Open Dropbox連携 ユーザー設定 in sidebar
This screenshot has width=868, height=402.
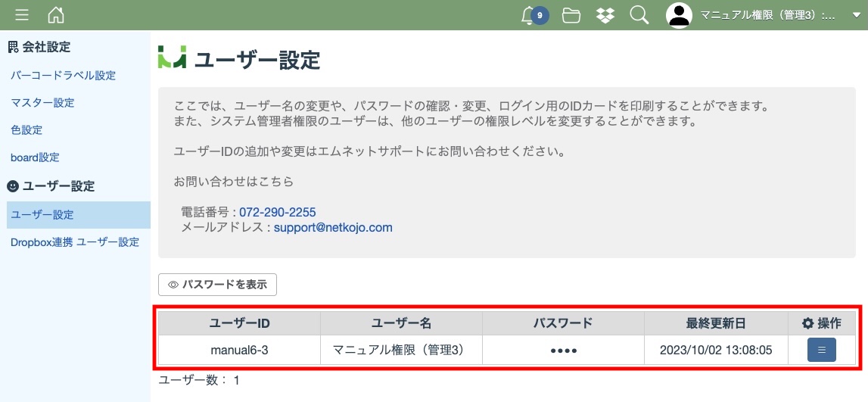(75, 242)
